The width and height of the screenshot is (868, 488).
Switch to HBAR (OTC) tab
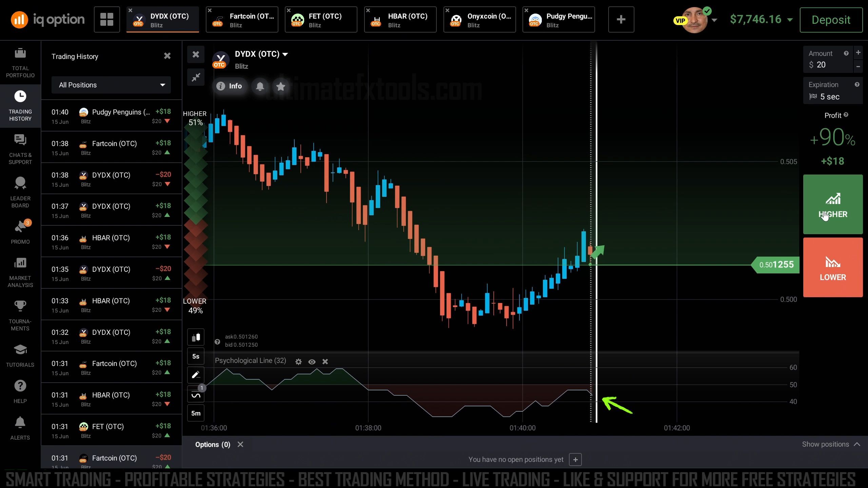click(400, 19)
